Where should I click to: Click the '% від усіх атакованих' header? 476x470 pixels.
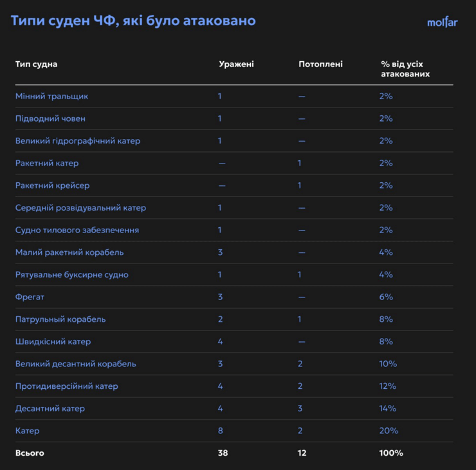tap(405, 69)
